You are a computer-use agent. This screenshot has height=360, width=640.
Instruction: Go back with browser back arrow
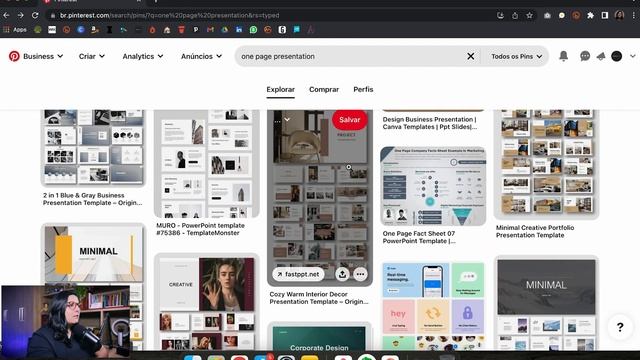pyautogui.click(x=6, y=16)
